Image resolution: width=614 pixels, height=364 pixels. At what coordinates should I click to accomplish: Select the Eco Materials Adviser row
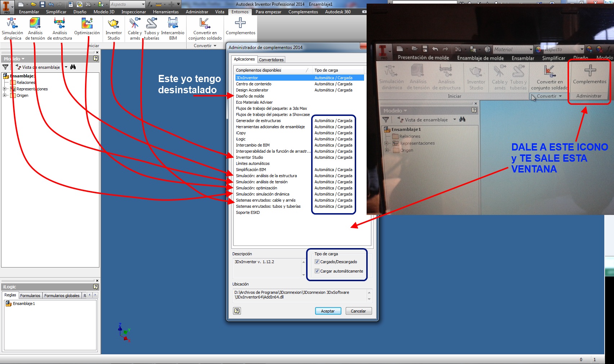coord(299,102)
